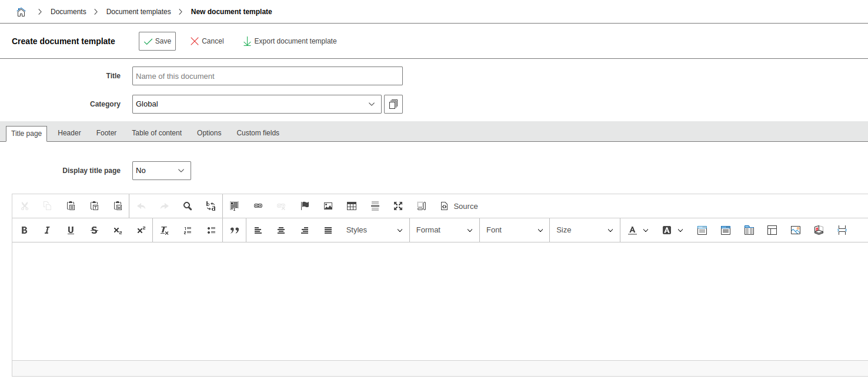This screenshot has width=868, height=379.
Task: Insert an anchor with flag icon
Action: pos(305,206)
